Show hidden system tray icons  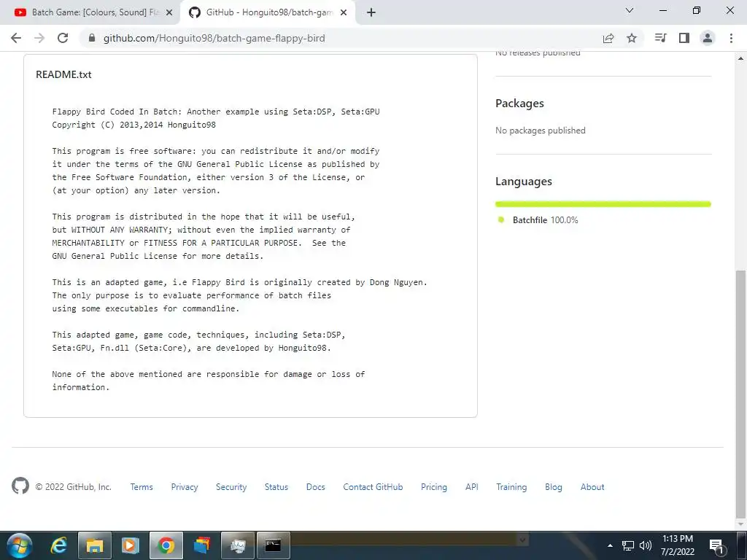(x=611, y=545)
